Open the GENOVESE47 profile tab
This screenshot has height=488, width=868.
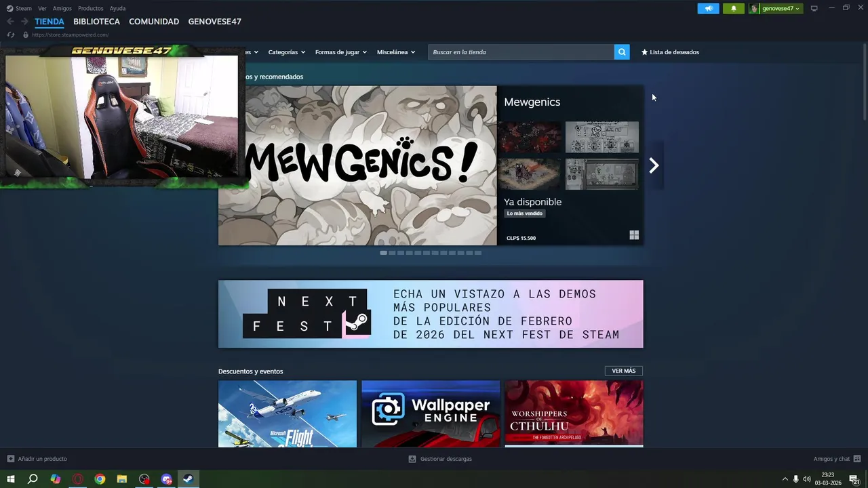tap(214, 22)
